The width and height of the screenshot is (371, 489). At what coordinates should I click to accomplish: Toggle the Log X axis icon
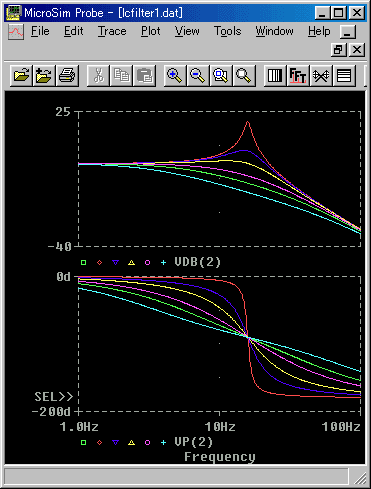pos(275,76)
